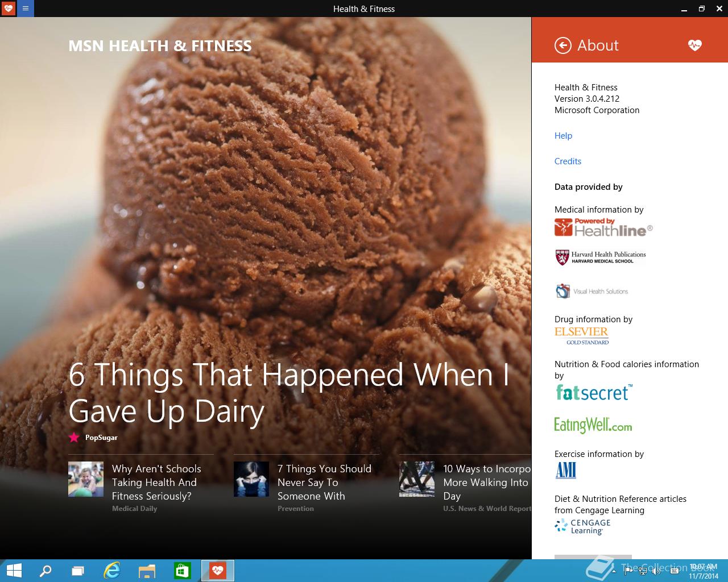
Task: Click the PopSugar source label
Action: (101, 438)
